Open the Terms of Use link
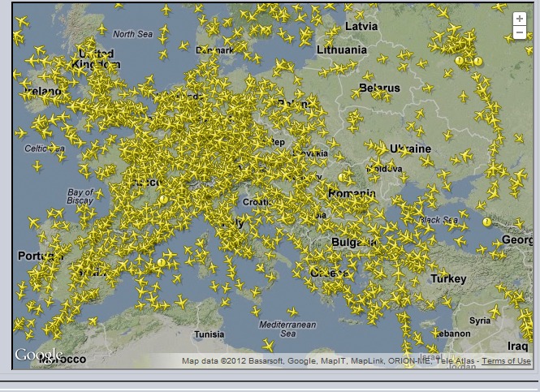Viewport: 540px width, 392px height. (x=507, y=361)
